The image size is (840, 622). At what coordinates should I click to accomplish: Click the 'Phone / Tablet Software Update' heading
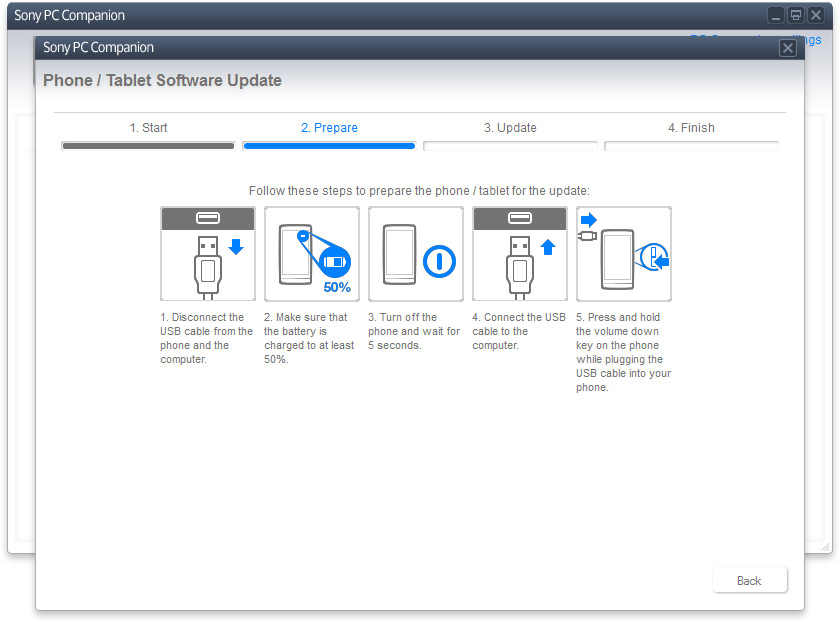point(162,80)
